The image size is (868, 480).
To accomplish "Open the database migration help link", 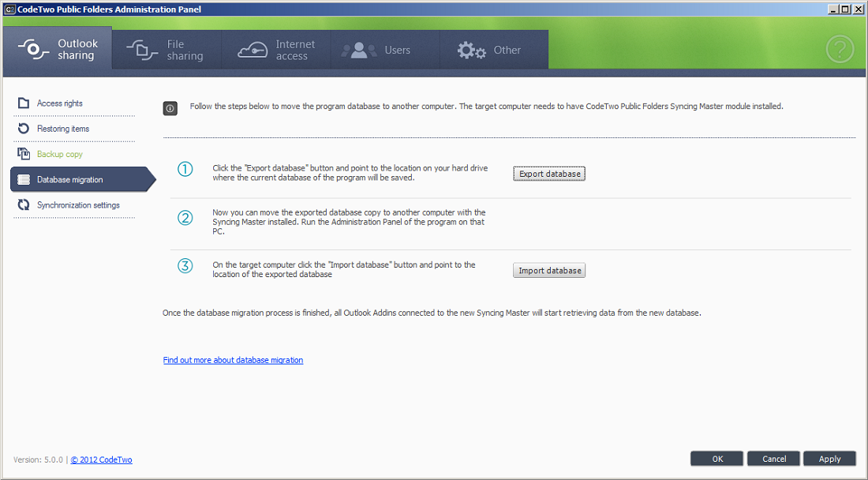I will pos(233,360).
